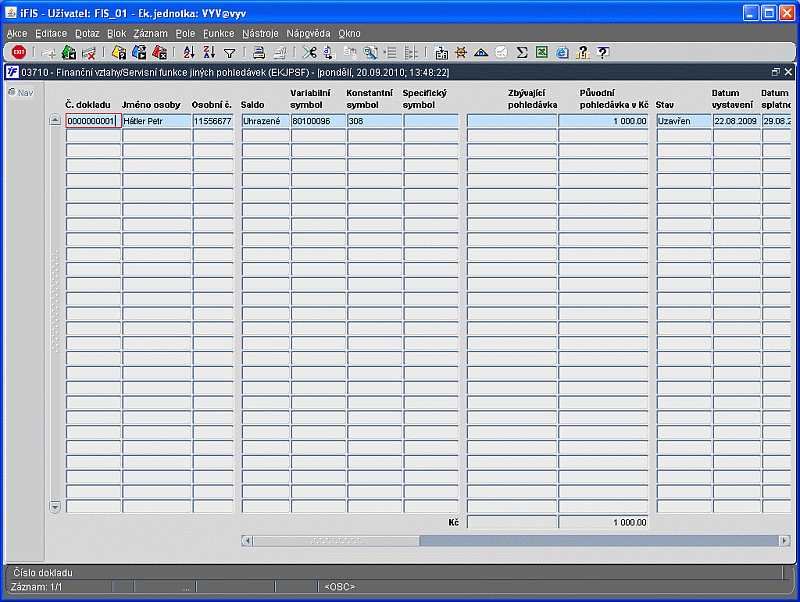Open the Funkce menu
This screenshot has width=800, height=602.
coord(218,33)
